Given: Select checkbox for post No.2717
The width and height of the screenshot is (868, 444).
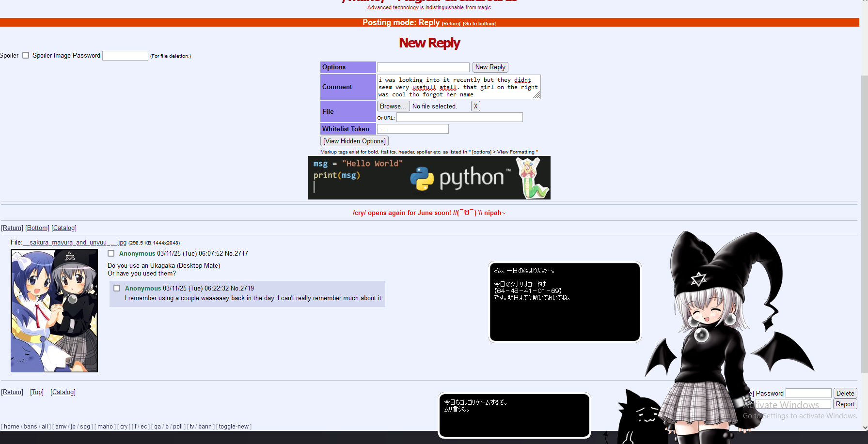Looking at the screenshot, I should pos(111,253).
